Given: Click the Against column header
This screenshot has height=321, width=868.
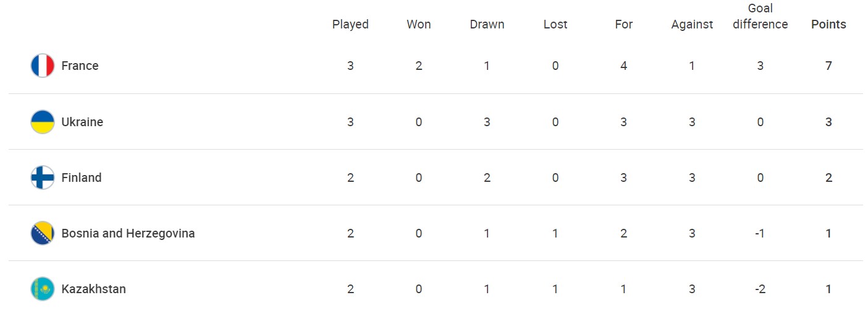Looking at the screenshot, I should pos(692,24).
